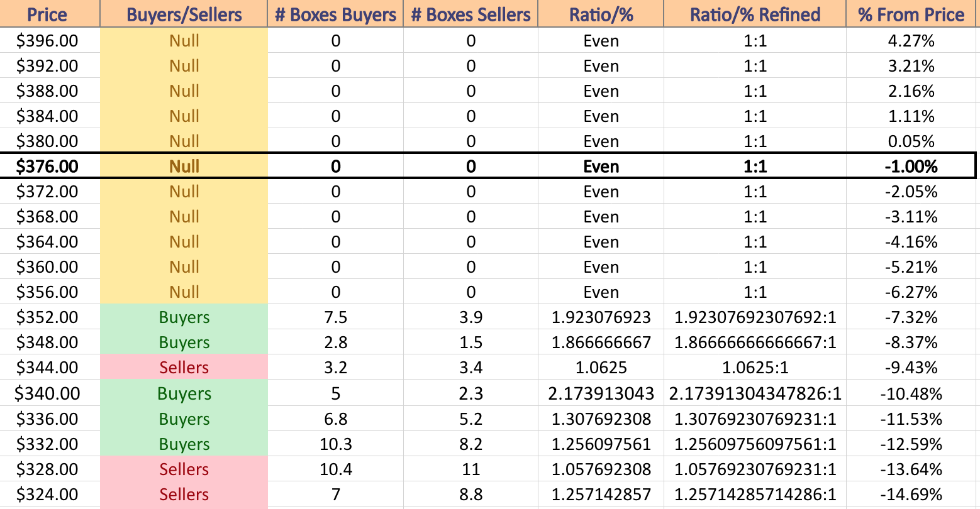Viewport: 980px width, 509px height.
Task: Click the -5.21% from price cell
Action: pyautogui.click(x=911, y=267)
